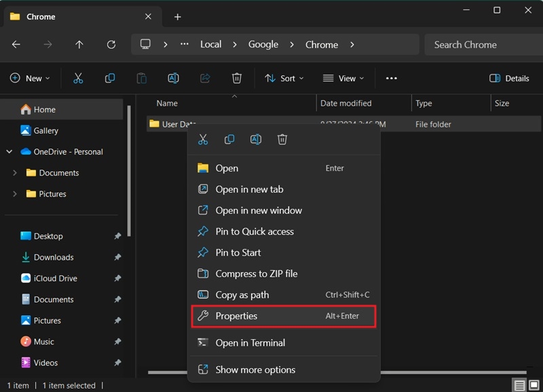Select the Copy icon in the toolbar

pyautogui.click(x=109, y=78)
